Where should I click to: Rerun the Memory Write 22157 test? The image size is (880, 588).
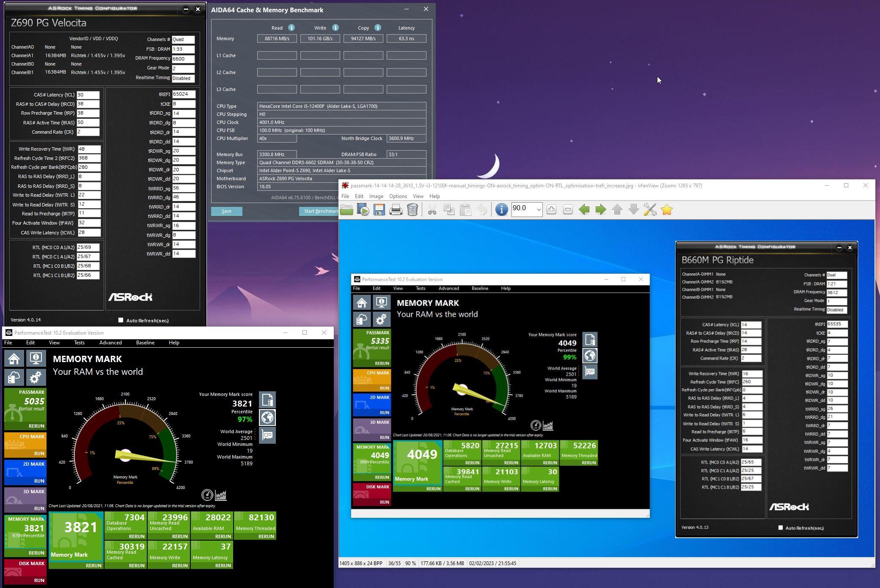click(x=180, y=566)
